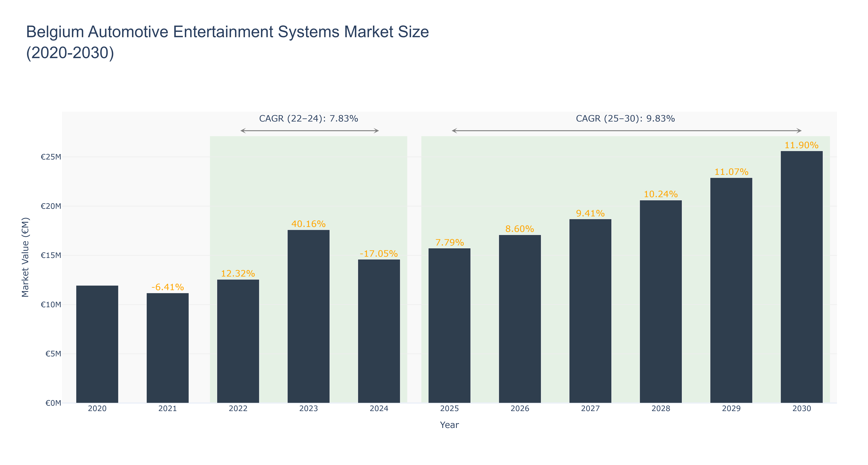Click the 2026 bar
The image size is (868, 465).
pyautogui.click(x=520, y=319)
